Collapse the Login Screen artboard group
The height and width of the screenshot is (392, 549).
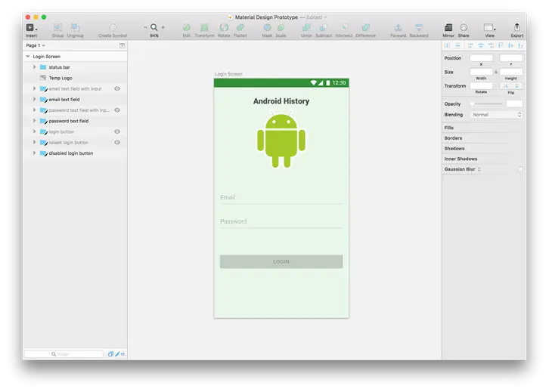[28, 57]
